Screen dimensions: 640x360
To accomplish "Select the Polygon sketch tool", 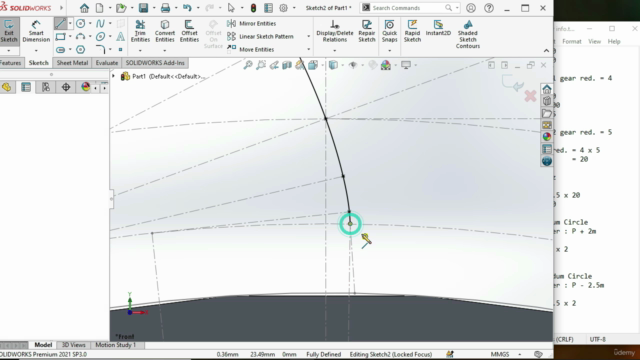I will 80,50.
